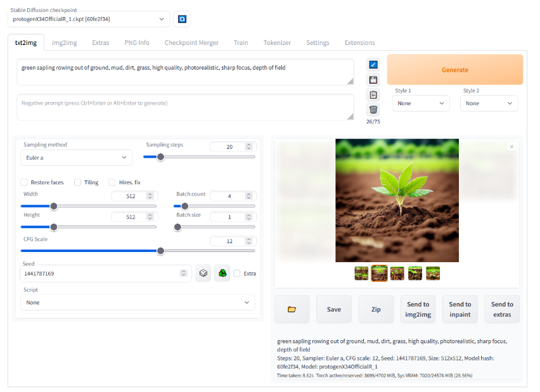Click the orange Generate button
This screenshot has height=392, width=540.
pos(455,70)
